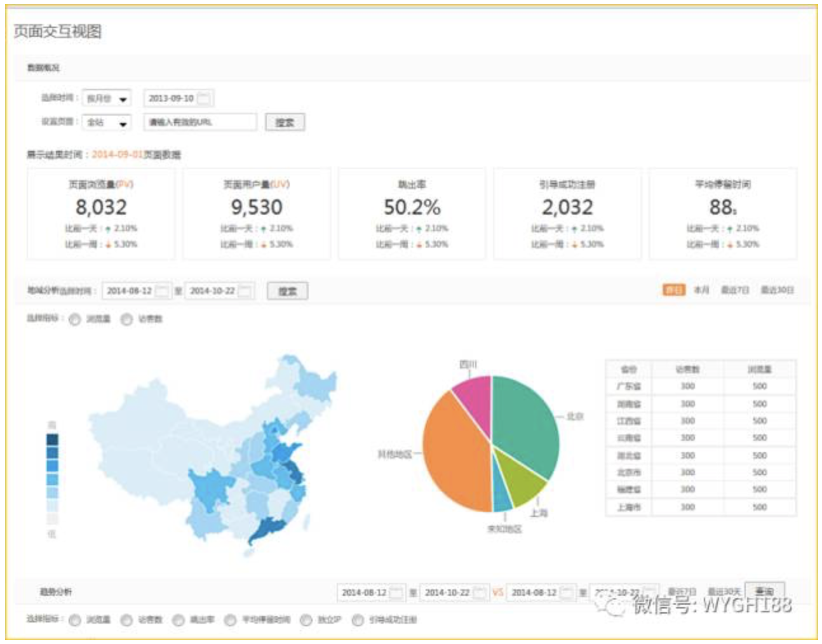The width and height of the screenshot is (822, 644).
Task: Click the URL input field
Action: point(200,122)
